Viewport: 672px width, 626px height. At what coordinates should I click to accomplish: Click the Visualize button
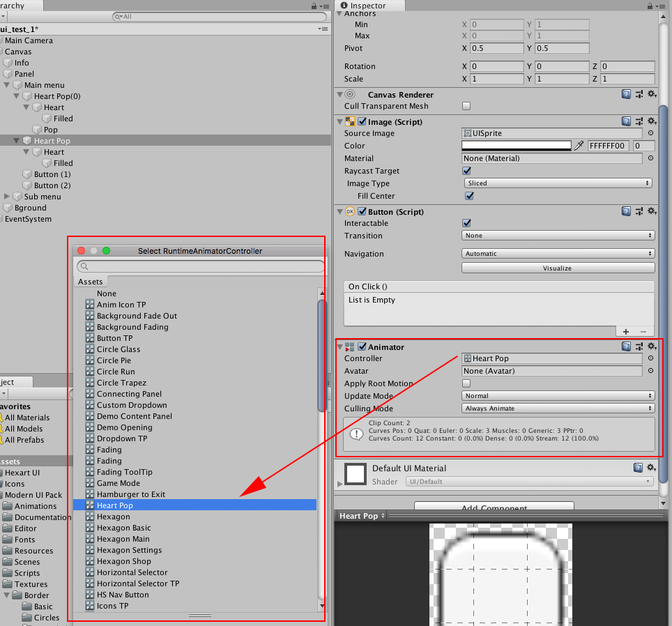(556, 268)
